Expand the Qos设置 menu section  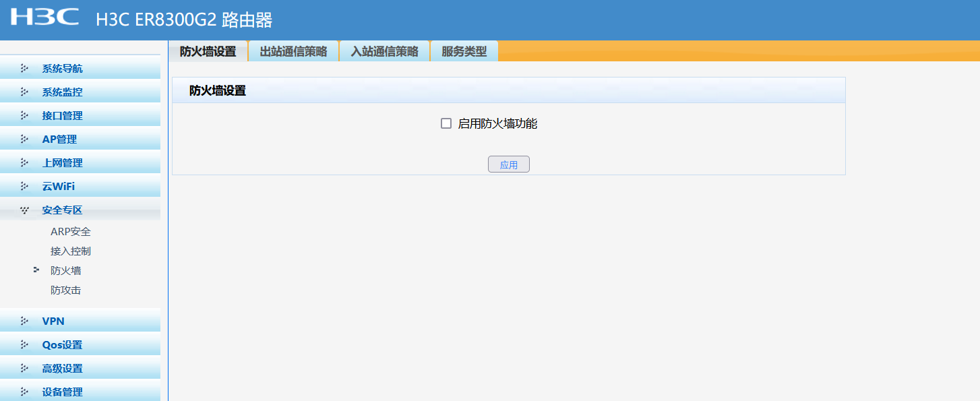coord(80,344)
